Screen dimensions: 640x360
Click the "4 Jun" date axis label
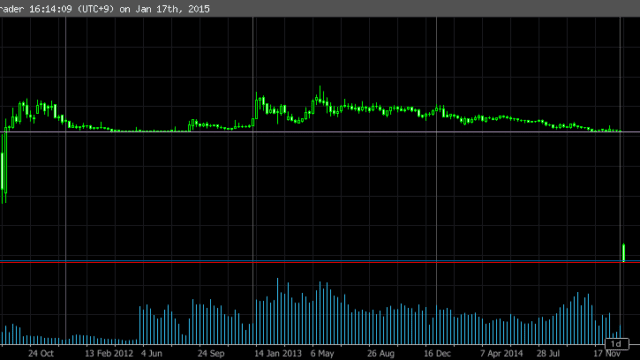coord(151,353)
